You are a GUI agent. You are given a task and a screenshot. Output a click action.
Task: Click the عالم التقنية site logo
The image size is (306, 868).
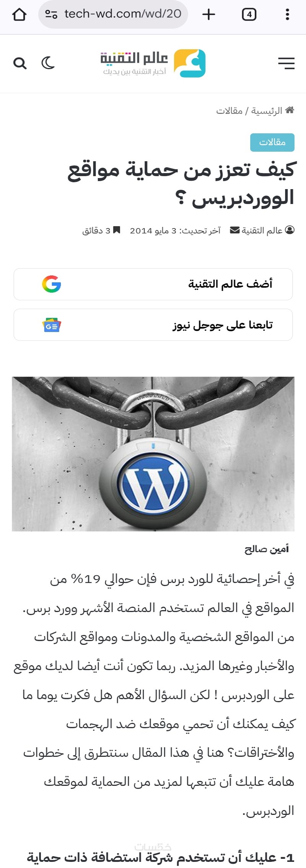(x=153, y=63)
